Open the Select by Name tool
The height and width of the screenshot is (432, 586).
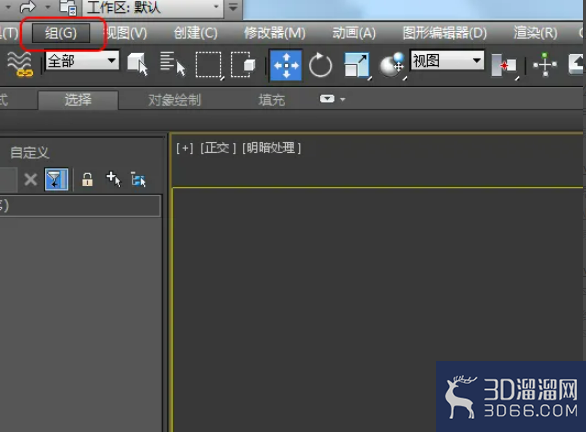point(172,64)
